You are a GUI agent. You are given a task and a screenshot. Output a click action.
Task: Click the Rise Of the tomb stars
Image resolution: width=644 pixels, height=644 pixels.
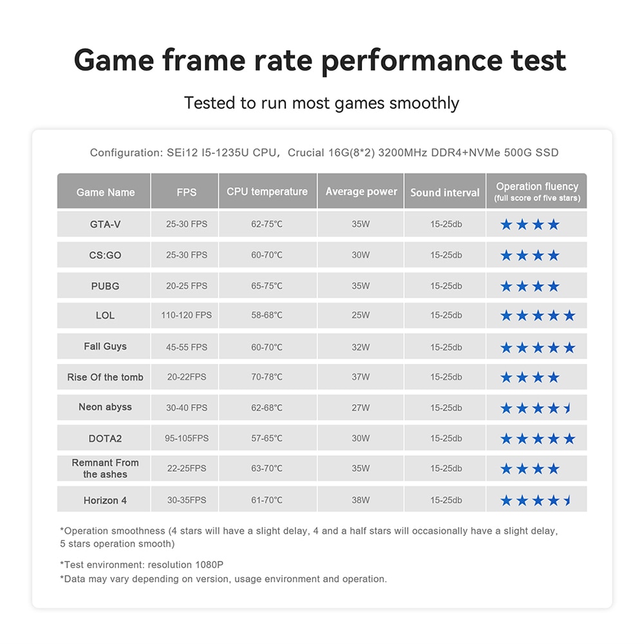(530, 377)
